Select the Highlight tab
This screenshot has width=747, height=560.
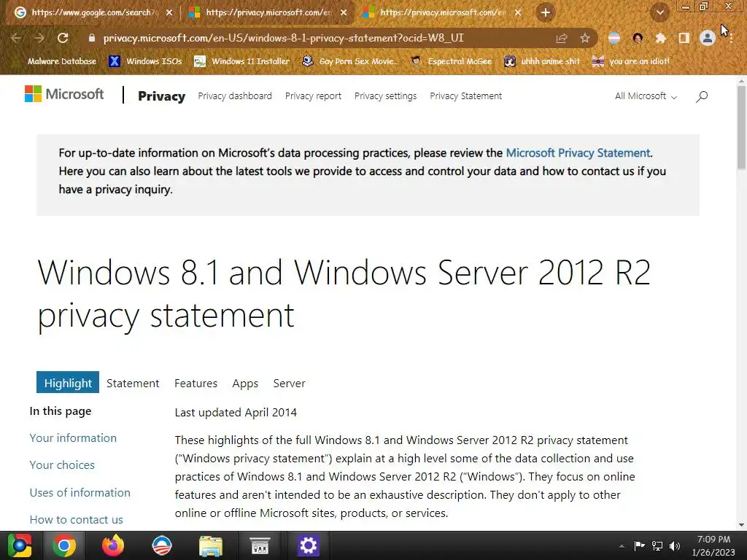pos(68,382)
